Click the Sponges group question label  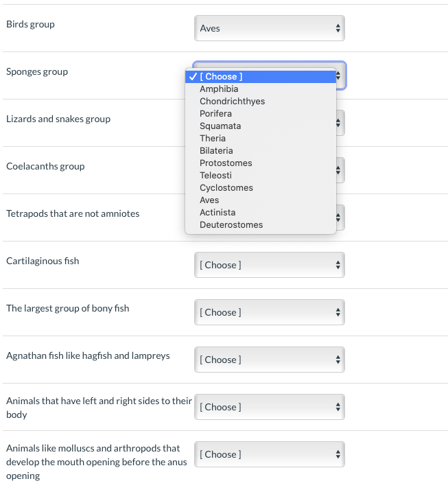tap(37, 72)
